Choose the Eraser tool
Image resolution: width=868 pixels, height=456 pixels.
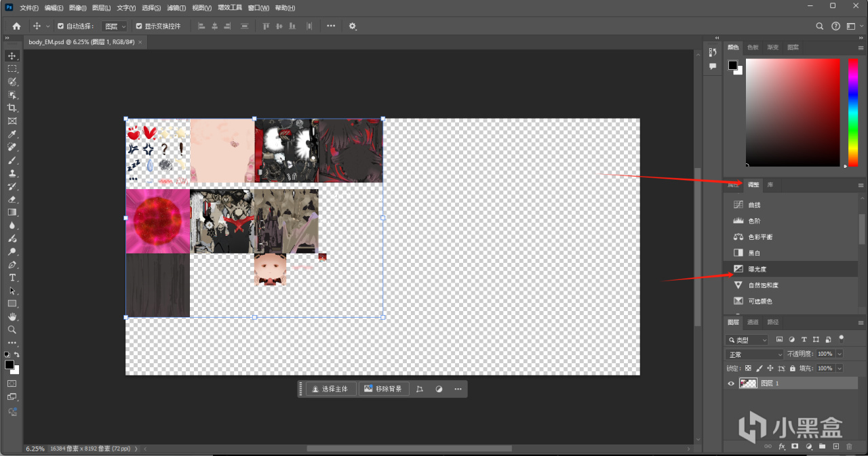[12, 199]
